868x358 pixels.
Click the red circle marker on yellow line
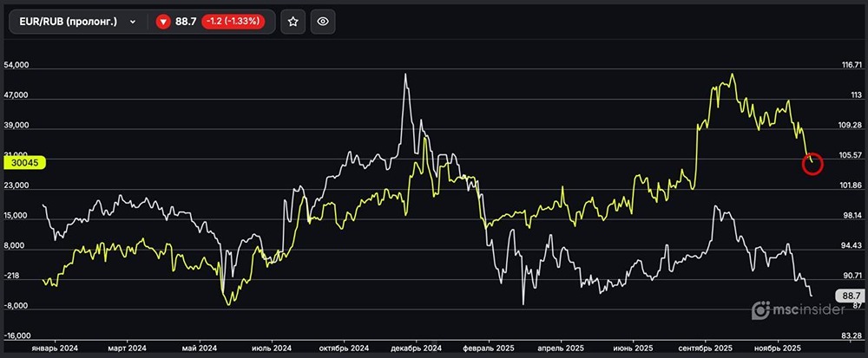tap(812, 163)
